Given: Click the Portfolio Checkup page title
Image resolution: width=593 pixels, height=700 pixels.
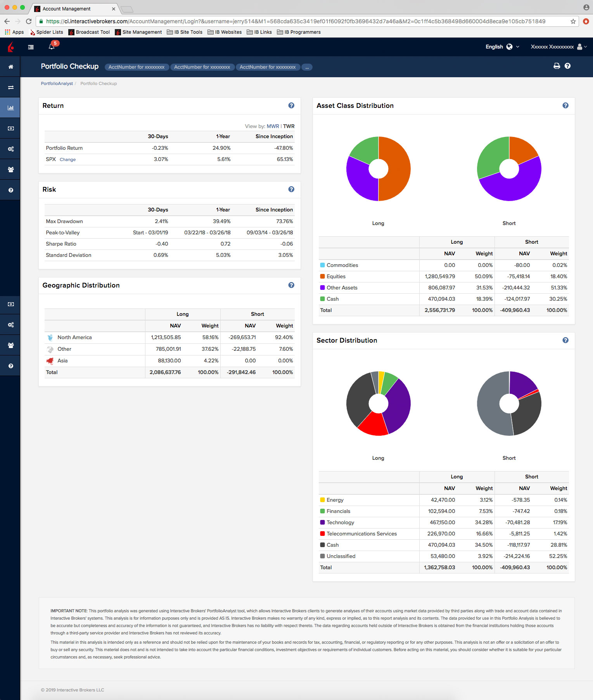Looking at the screenshot, I should pyautogui.click(x=70, y=66).
